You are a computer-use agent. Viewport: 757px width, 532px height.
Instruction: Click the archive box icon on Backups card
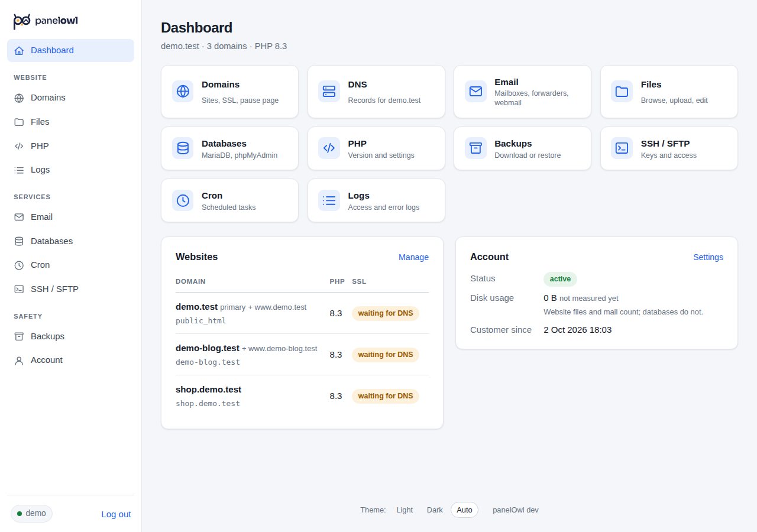475,148
